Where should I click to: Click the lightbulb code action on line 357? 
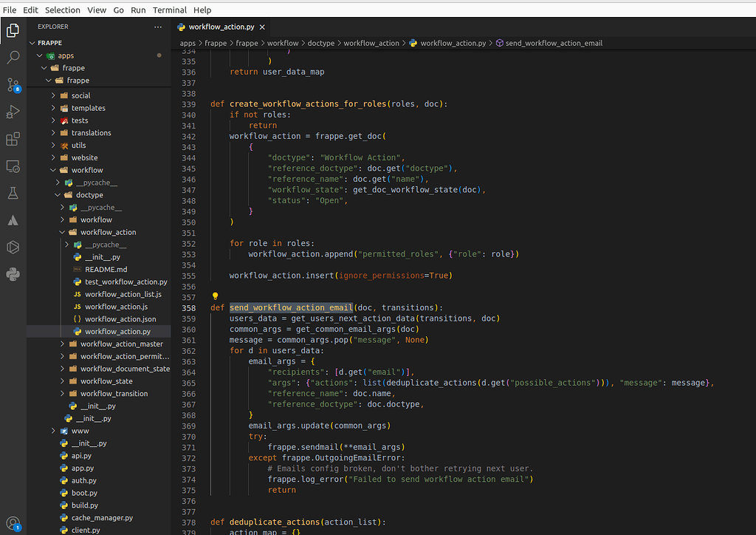coord(215,296)
